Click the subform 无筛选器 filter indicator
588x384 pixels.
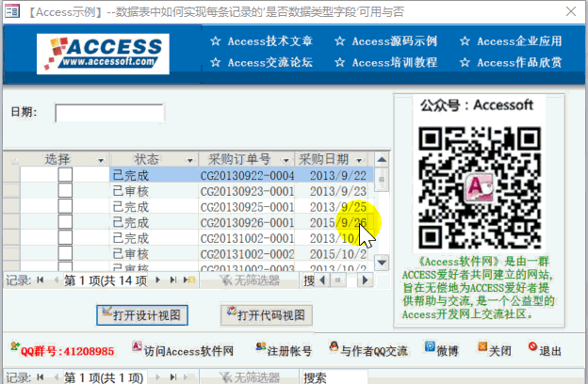pyautogui.click(x=250, y=280)
